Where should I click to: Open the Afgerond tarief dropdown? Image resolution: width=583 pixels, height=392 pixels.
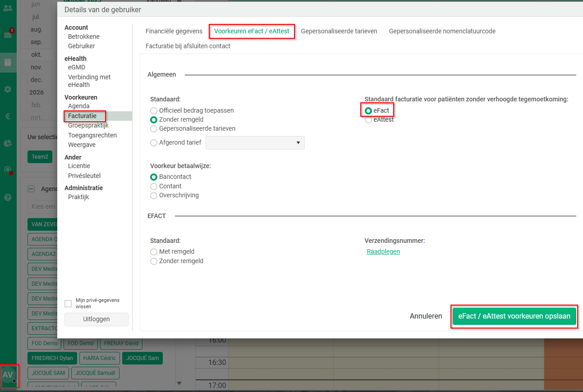(255, 143)
